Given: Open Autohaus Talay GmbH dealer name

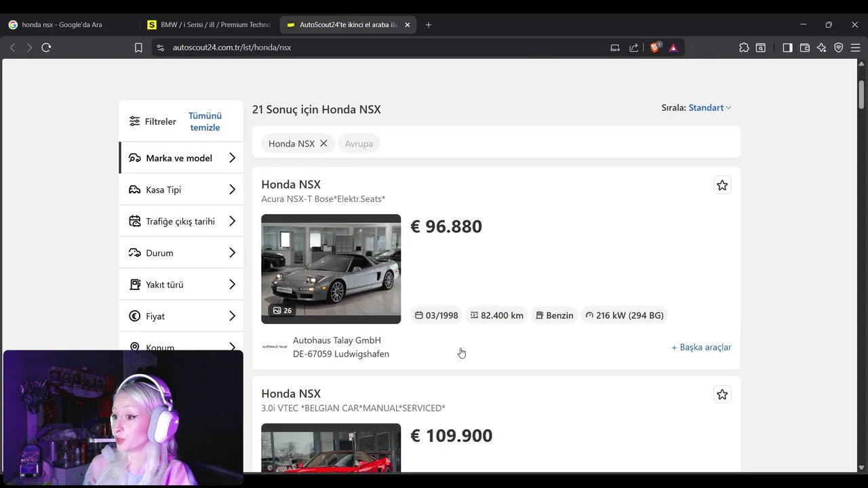Looking at the screenshot, I should tap(337, 340).
